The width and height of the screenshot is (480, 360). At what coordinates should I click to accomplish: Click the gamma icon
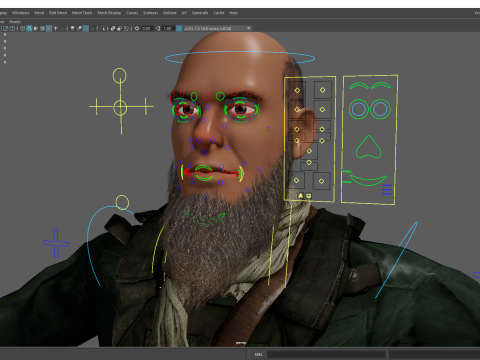click(x=158, y=28)
